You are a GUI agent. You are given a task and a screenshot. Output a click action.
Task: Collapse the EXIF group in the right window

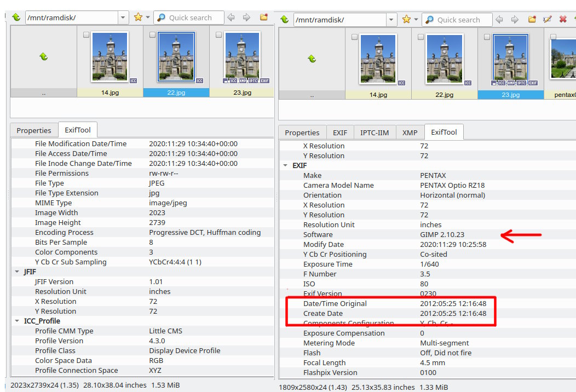coord(285,166)
